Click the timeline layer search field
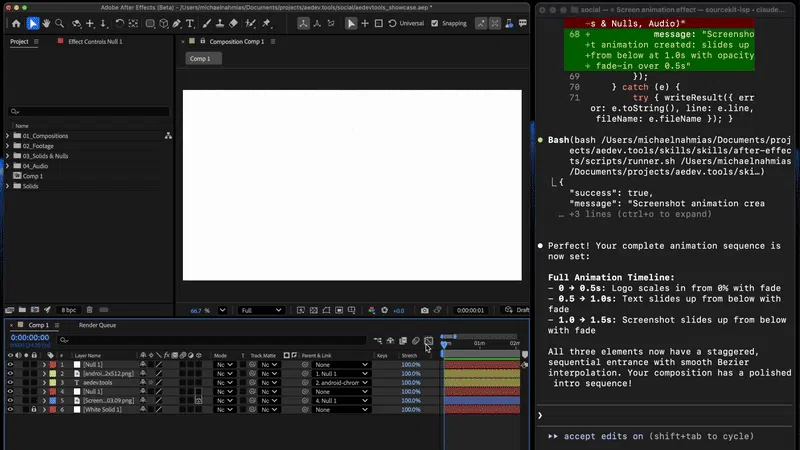 point(212,340)
